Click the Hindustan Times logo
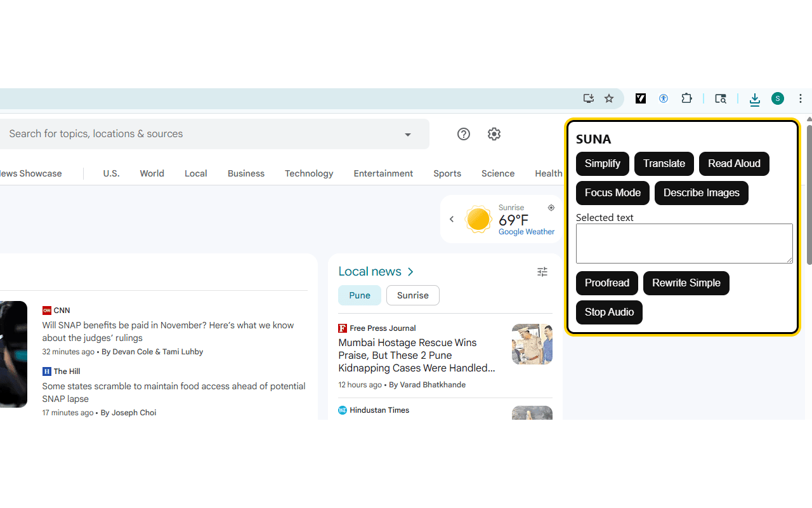Image resolution: width=812 pixels, height=508 pixels. [343, 410]
